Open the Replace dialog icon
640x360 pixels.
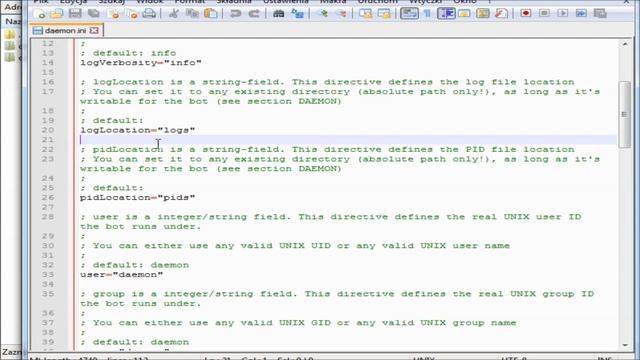[x=297, y=13]
